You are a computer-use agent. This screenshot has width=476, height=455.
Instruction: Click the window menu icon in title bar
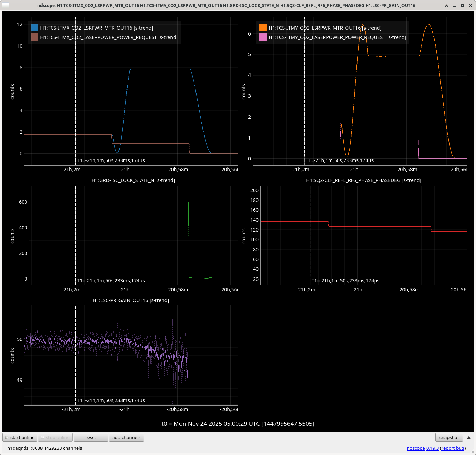[6, 5]
